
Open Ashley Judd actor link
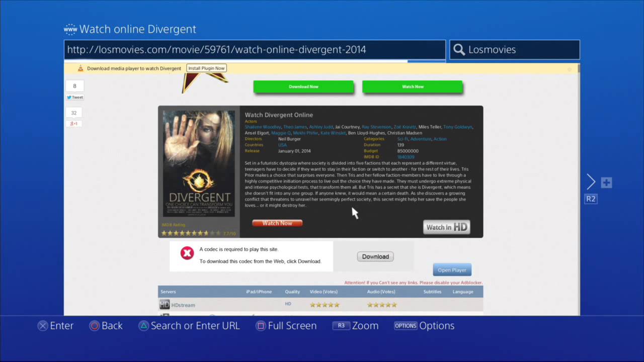click(321, 127)
